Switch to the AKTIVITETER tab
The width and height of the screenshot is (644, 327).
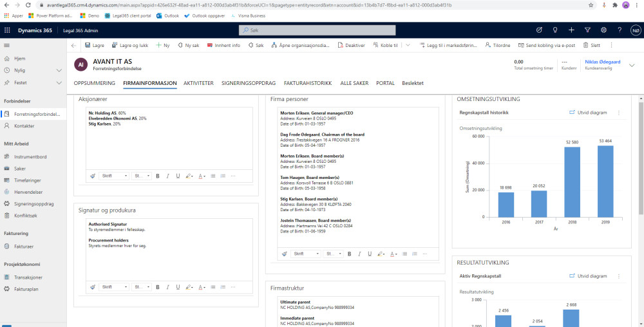point(198,83)
